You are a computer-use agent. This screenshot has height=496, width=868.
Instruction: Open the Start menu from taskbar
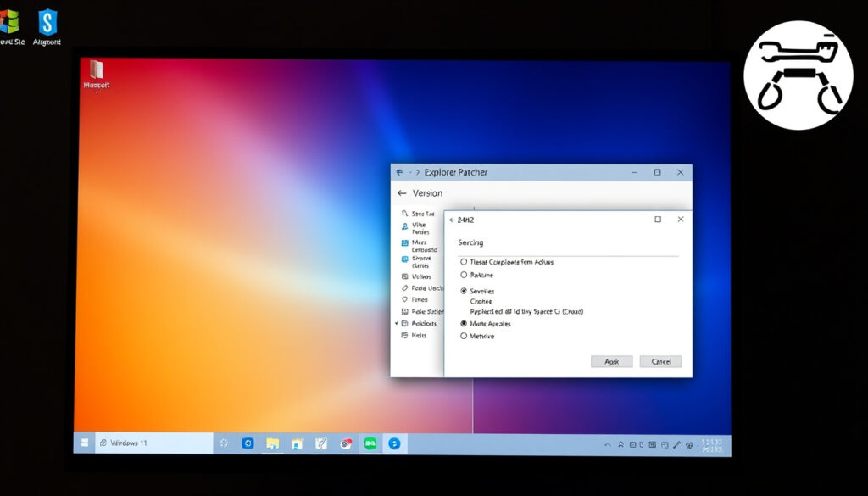pyautogui.click(x=85, y=443)
